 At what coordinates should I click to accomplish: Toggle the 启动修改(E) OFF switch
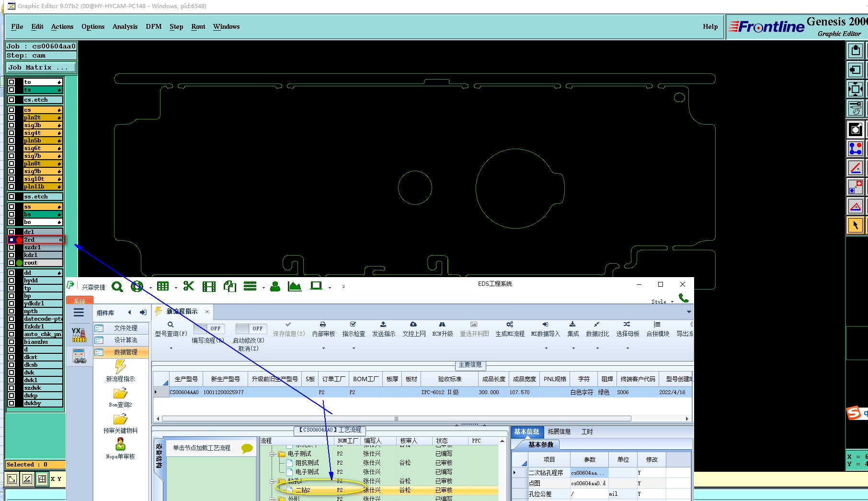pos(251,328)
